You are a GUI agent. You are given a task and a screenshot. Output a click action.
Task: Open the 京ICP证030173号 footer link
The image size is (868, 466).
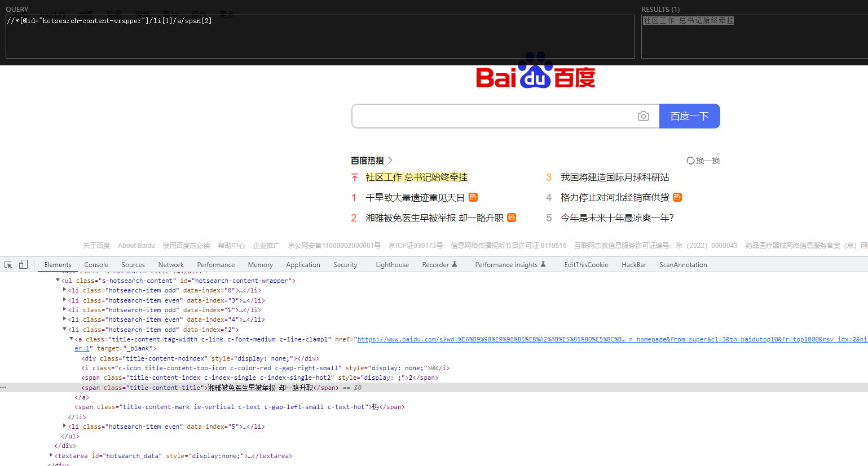tap(416, 246)
